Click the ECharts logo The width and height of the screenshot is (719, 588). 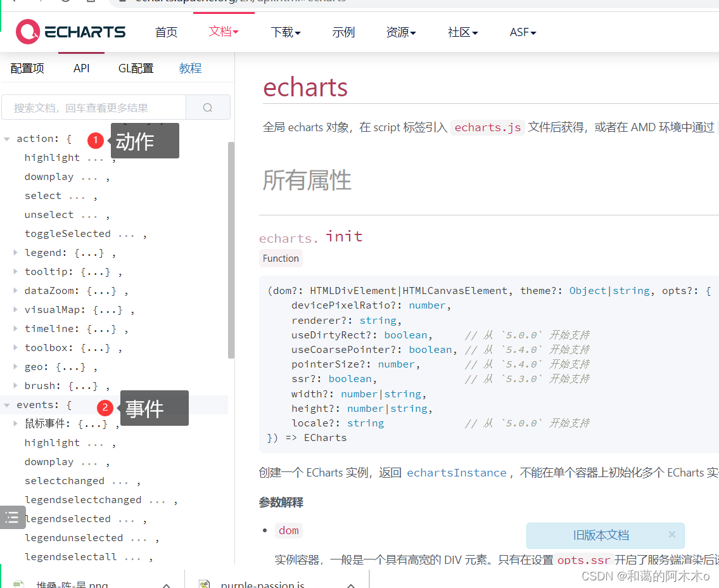[70, 32]
